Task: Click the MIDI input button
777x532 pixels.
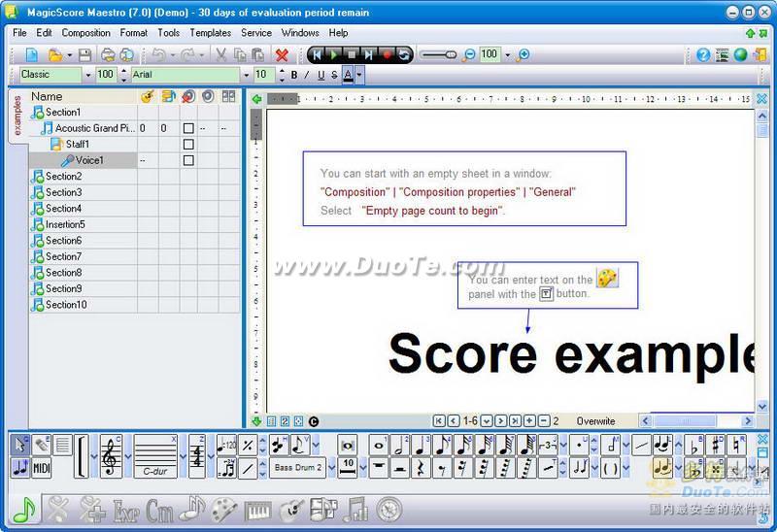Action: pos(42,468)
